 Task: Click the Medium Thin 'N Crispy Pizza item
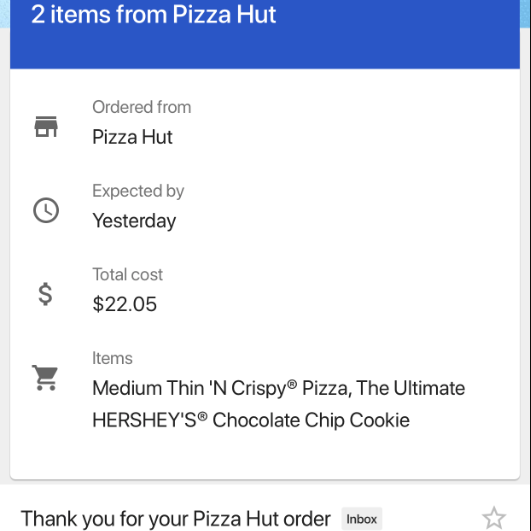point(222,388)
